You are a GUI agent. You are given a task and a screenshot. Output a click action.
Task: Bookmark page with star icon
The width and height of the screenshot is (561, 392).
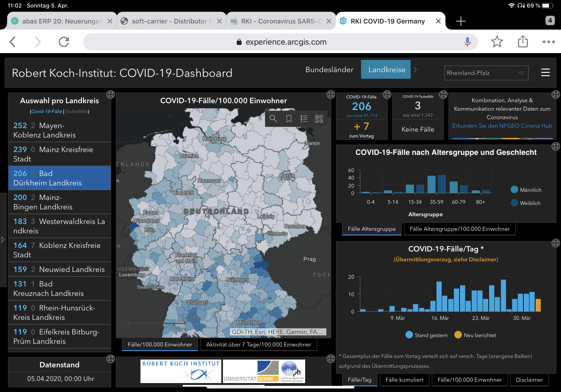tap(497, 42)
